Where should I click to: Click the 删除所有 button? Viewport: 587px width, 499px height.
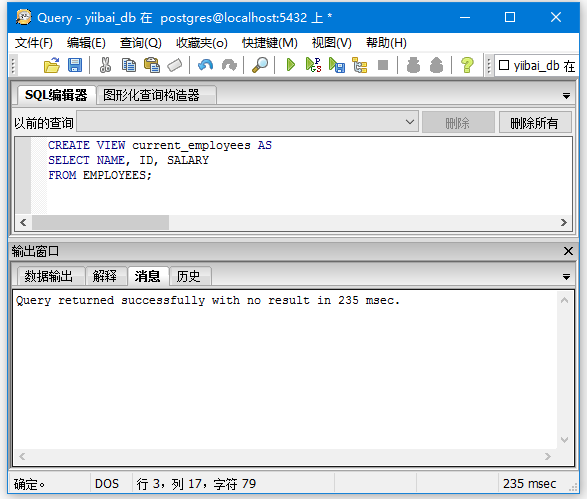tap(535, 122)
